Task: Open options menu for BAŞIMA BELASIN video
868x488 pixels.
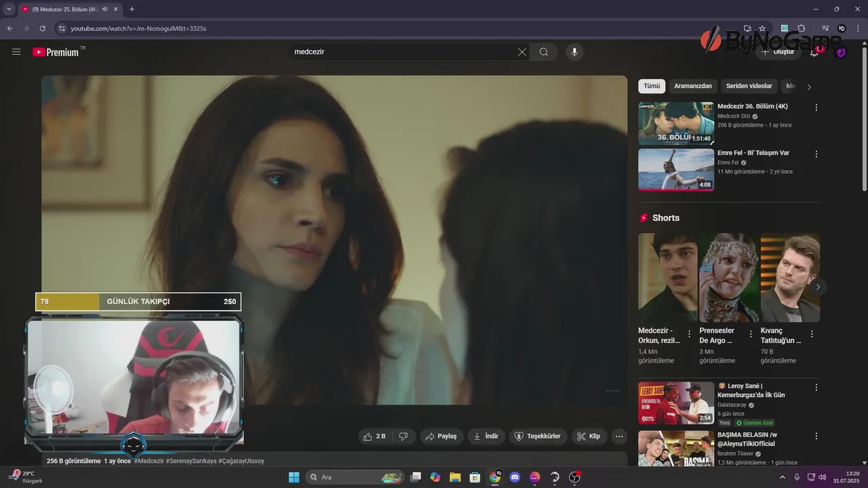Action: 816,436
